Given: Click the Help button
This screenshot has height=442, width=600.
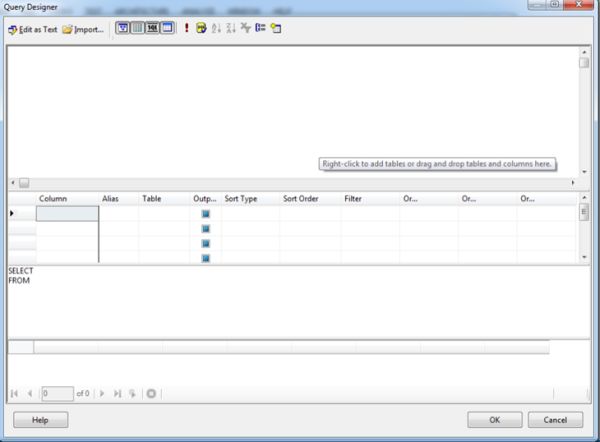Looking at the screenshot, I should (x=41, y=420).
